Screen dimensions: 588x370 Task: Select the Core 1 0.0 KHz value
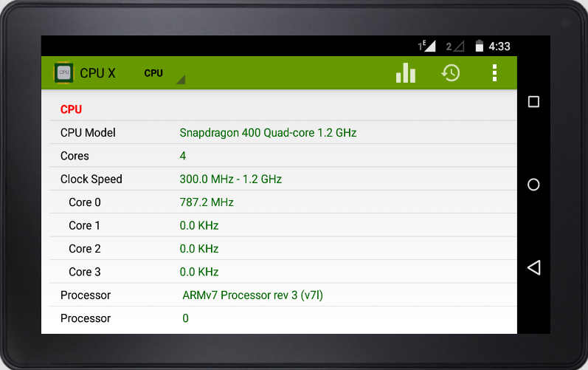pyautogui.click(x=199, y=225)
